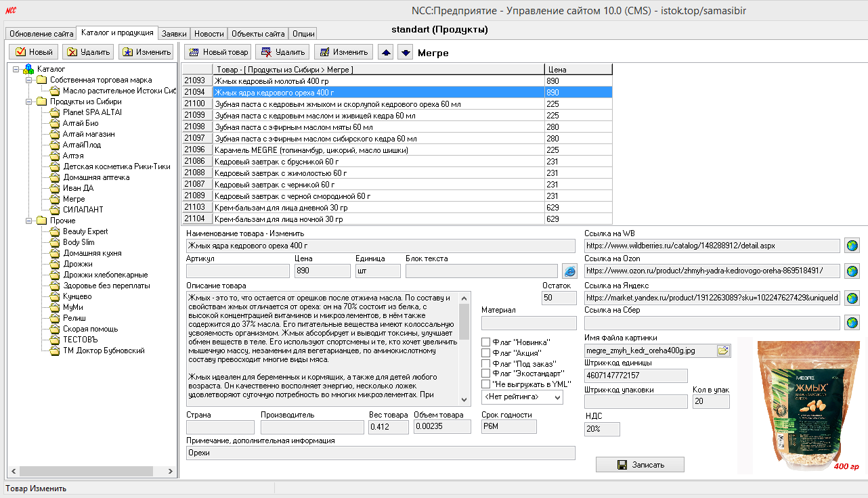Enable the Флаг "Новинка" checkbox
The height and width of the screenshot is (498, 868).
[x=485, y=342]
